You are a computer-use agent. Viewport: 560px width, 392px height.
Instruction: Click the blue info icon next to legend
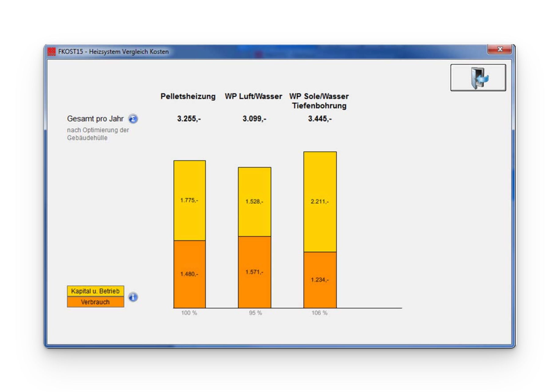point(133,297)
